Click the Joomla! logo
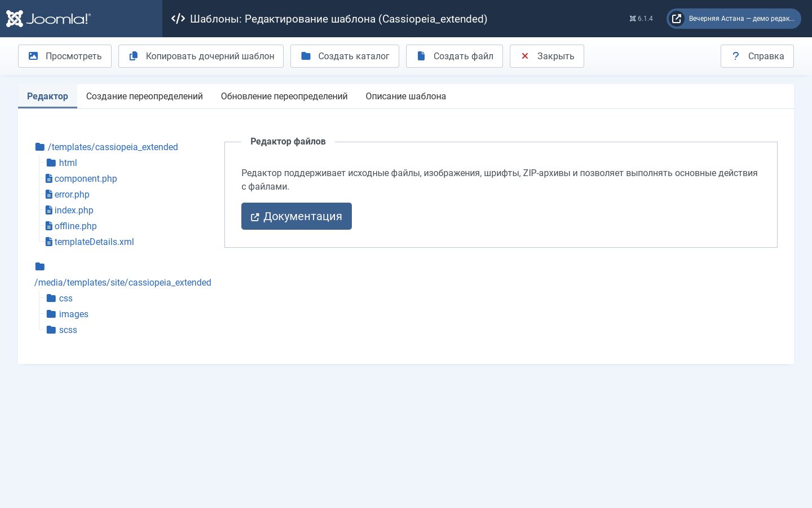 (48, 19)
